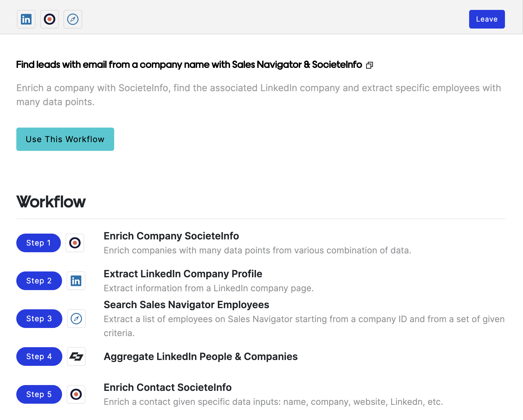
Task: Select the Step 5 badge
Action: [39, 394]
